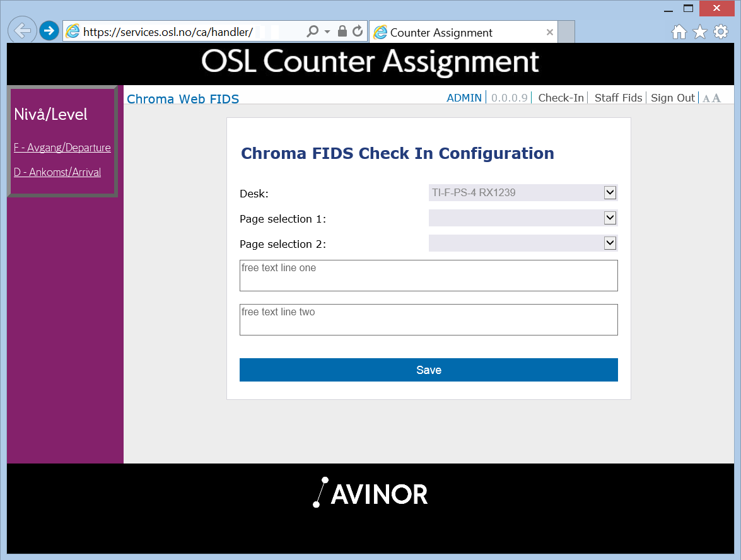Click Sign Out in the top menu
This screenshot has height=560, width=741.
[672, 98]
